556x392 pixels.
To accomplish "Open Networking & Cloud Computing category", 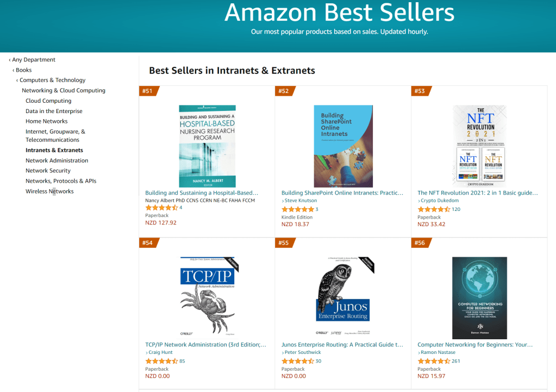I will click(64, 90).
